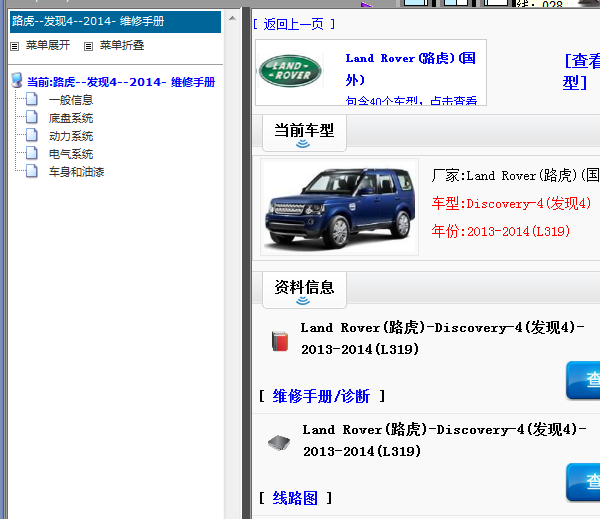Image resolution: width=600 pixels, height=519 pixels.
Task: Click the Land Rover logo image
Action: pos(290,71)
